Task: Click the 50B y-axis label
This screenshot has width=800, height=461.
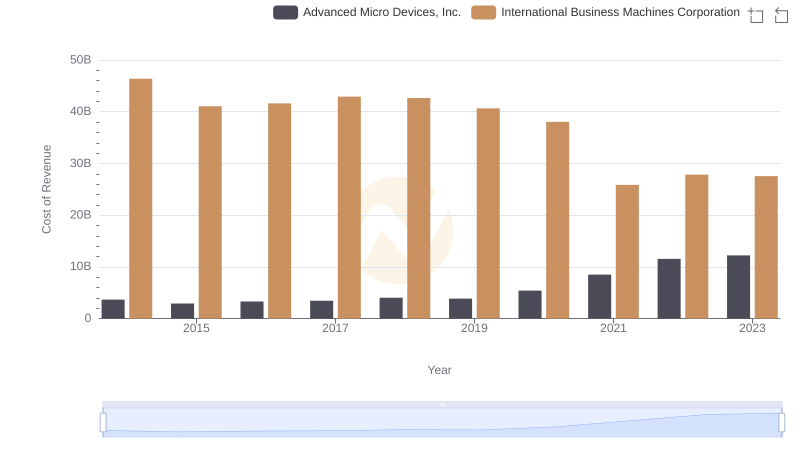Action: (x=81, y=60)
